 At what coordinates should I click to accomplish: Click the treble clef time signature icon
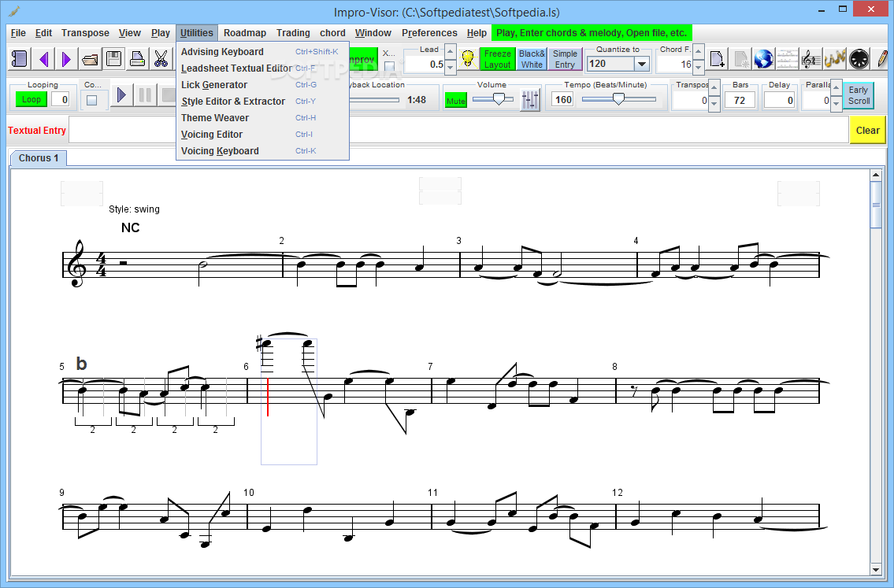[x=811, y=59]
